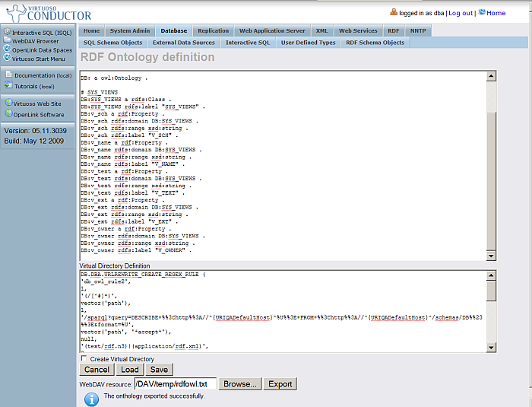The width and height of the screenshot is (532, 407).
Task: Open the RDF tab
Action: click(394, 30)
